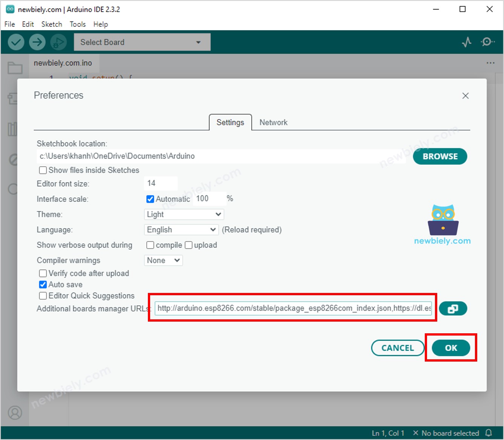Click the BROWSE button for sketchbook location
Viewport: 504px width, 440px height.
[x=439, y=156]
